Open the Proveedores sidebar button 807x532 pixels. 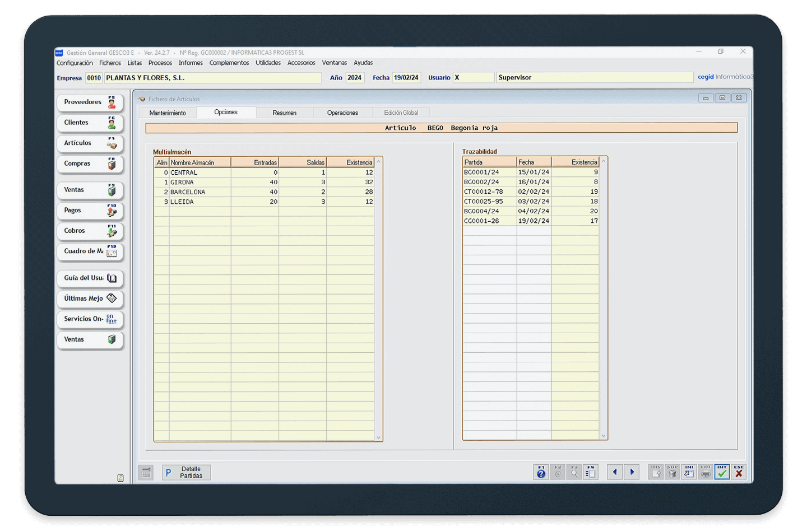click(x=90, y=102)
